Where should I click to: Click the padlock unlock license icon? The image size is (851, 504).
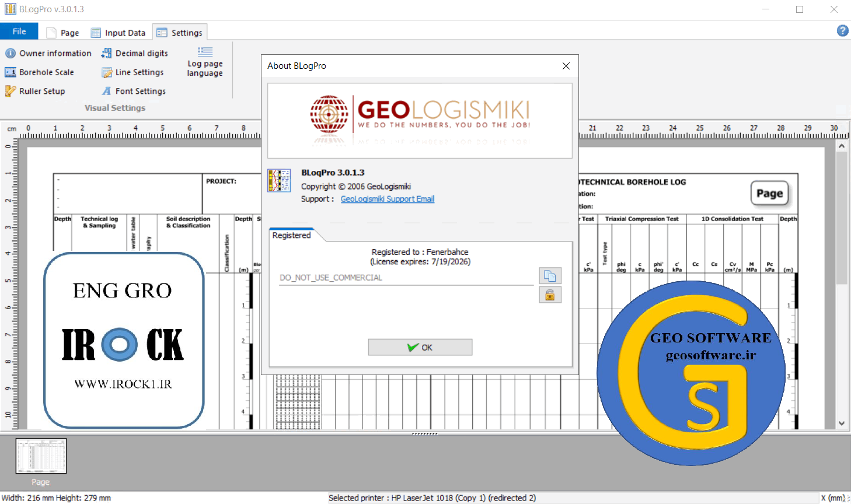tap(550, 295)
